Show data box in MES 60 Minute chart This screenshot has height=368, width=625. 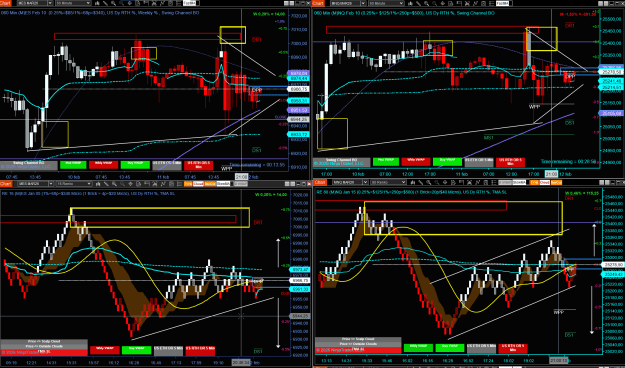click(x=138, y=3)
